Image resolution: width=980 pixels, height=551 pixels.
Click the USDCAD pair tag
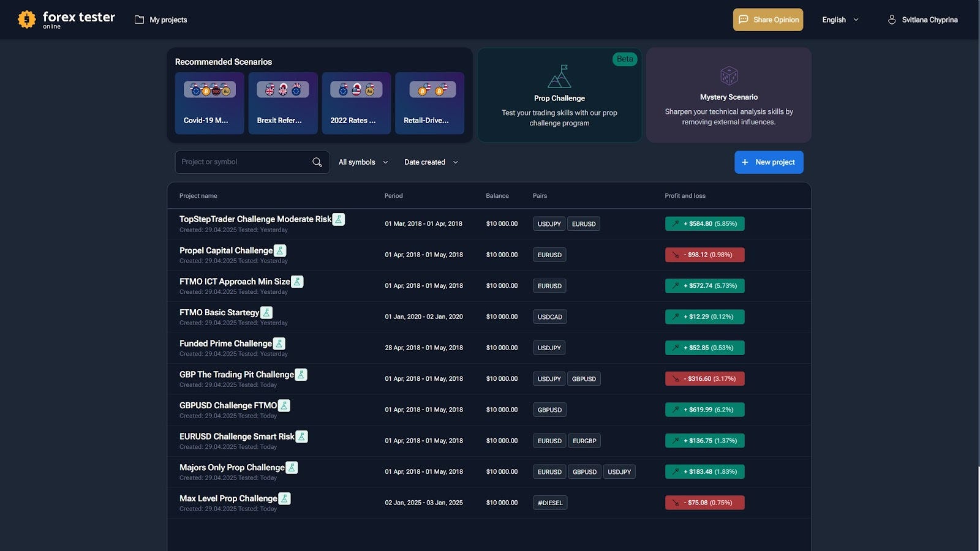click(549, 317)
